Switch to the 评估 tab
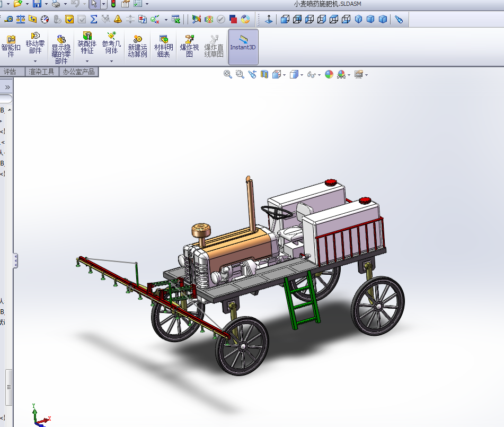 click(x=10, y=72)
